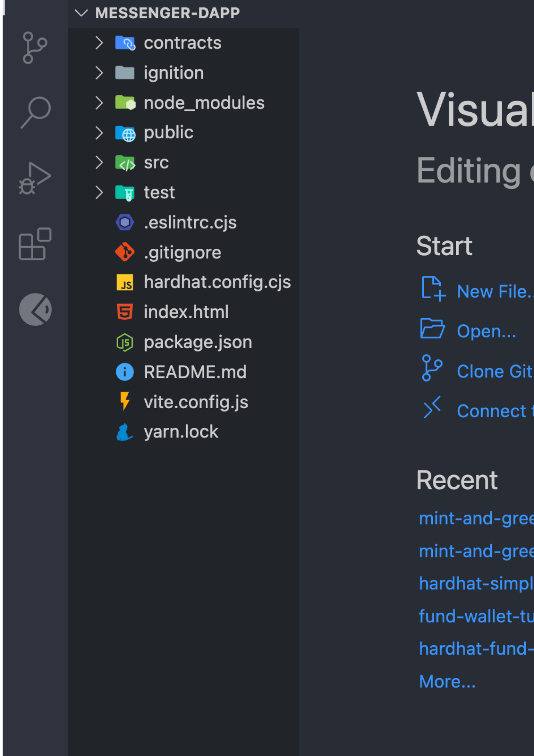Expand the public folder chevron

(x=99, y=133)
